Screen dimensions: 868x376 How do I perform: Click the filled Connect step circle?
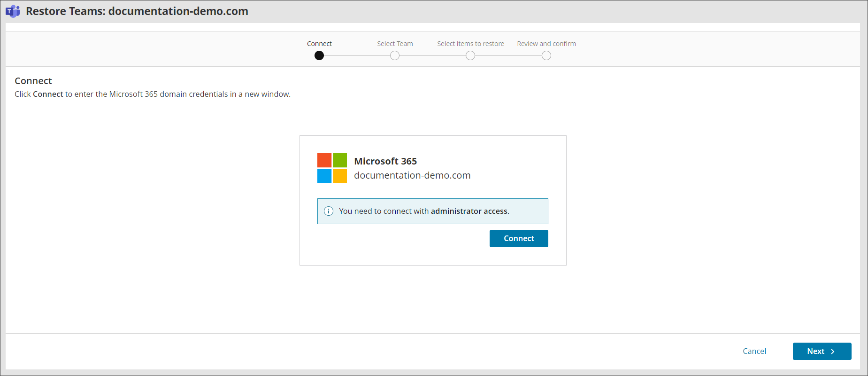[x=319, y=55]
